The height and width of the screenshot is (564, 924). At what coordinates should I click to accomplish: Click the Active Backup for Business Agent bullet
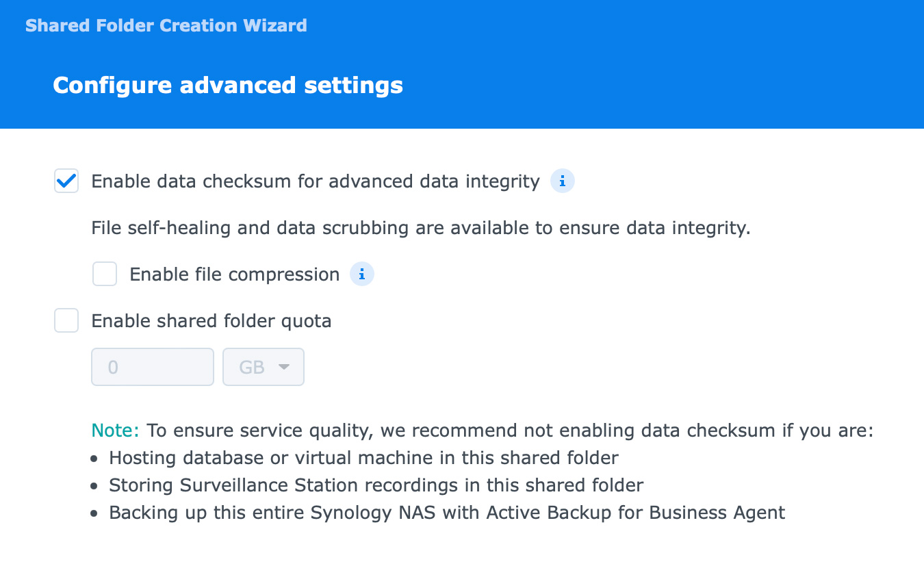pyautogui.click(x=447, y=513)
